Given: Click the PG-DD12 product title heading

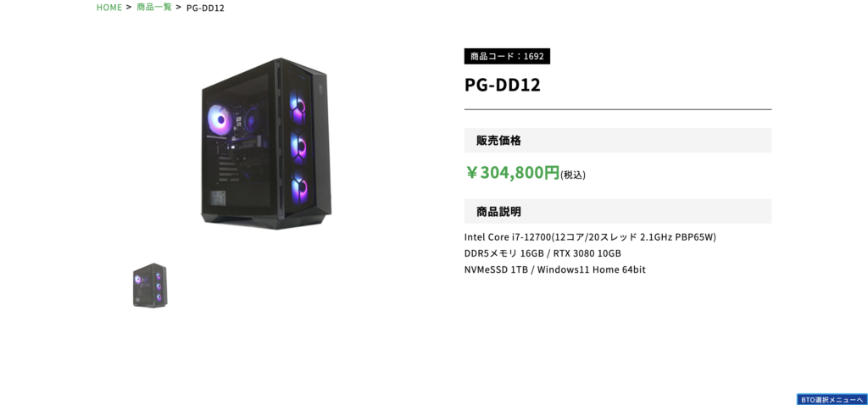Looking at the screenshot, I should [503, 85].
